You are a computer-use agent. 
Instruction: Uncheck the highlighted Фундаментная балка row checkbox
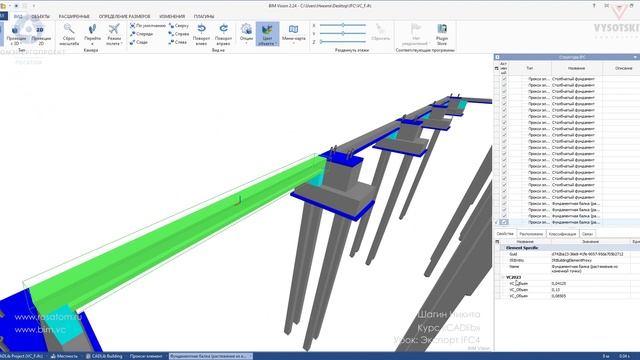click(504, 222)
